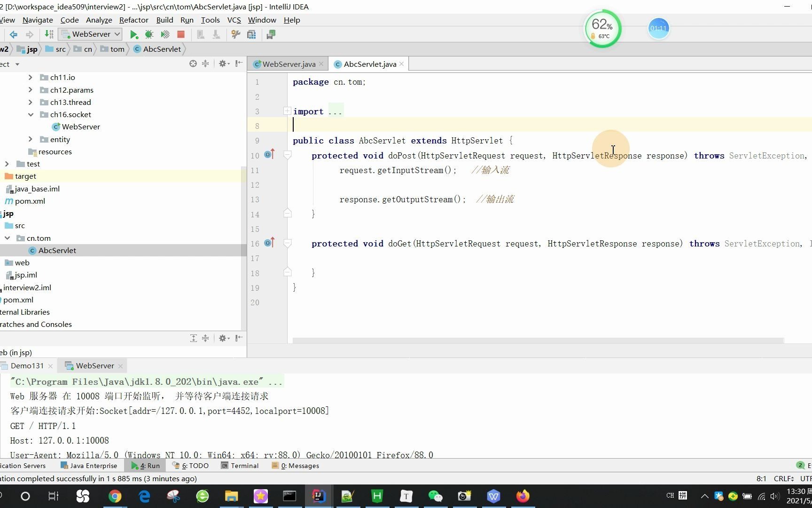The width and height of the screenshot is (812, 508).
Task: Click the 62% performance monitor widget
Action: [x=602, y=28]
